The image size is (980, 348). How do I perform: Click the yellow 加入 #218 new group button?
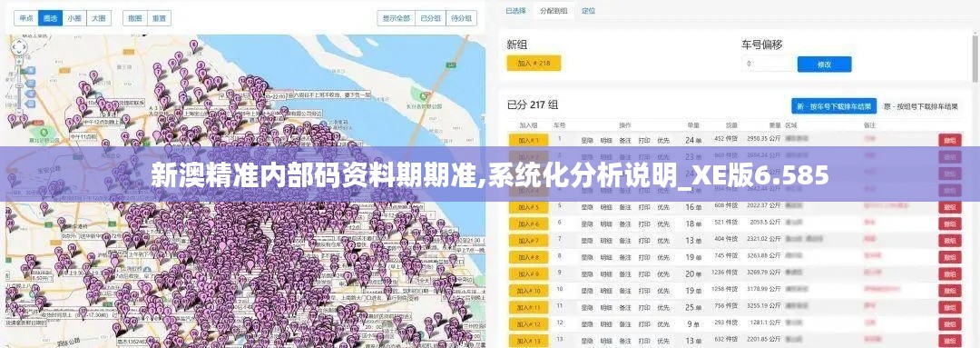point(534,64)
